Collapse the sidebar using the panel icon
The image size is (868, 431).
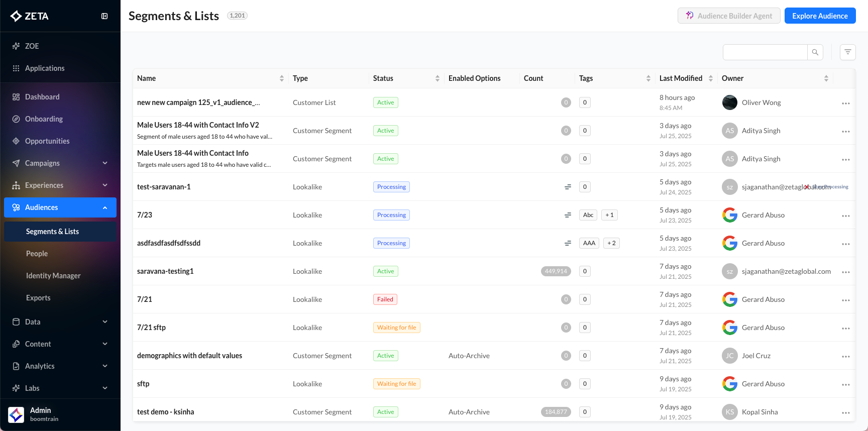[104, 16]
